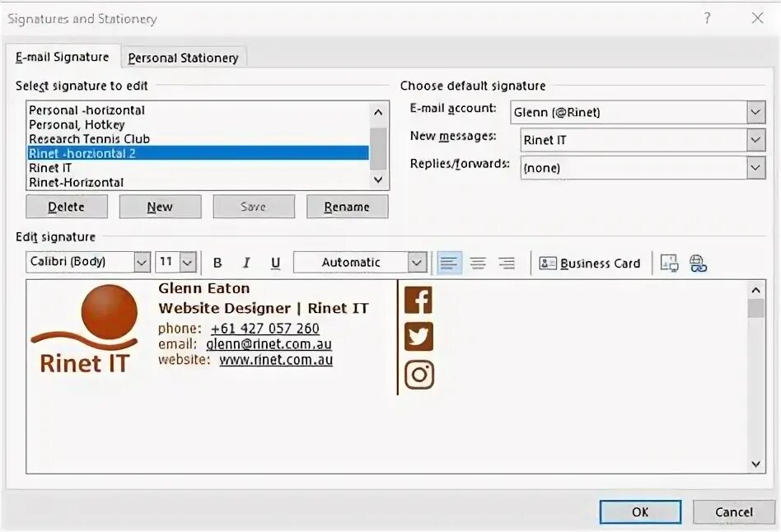
Task: Click the Instagram icon in signature
Action: (419, 375)
